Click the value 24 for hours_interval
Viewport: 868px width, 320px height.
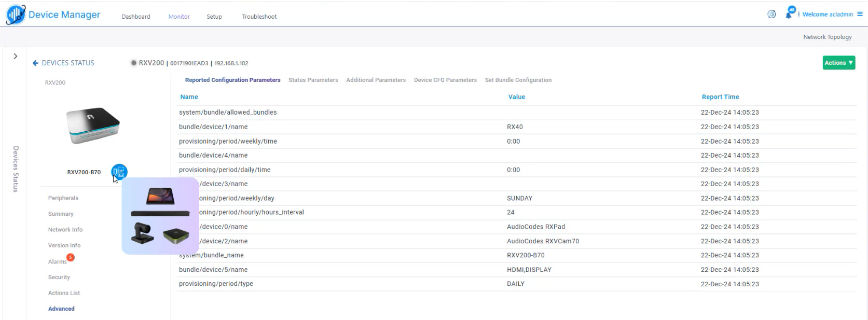511,212
